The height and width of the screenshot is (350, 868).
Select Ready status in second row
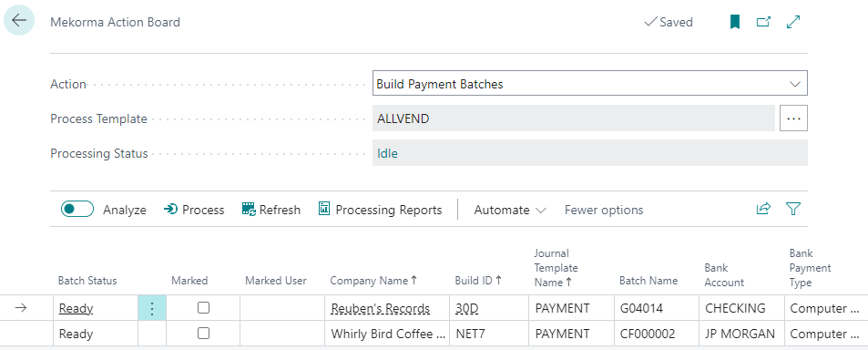(x=96, y=334)
